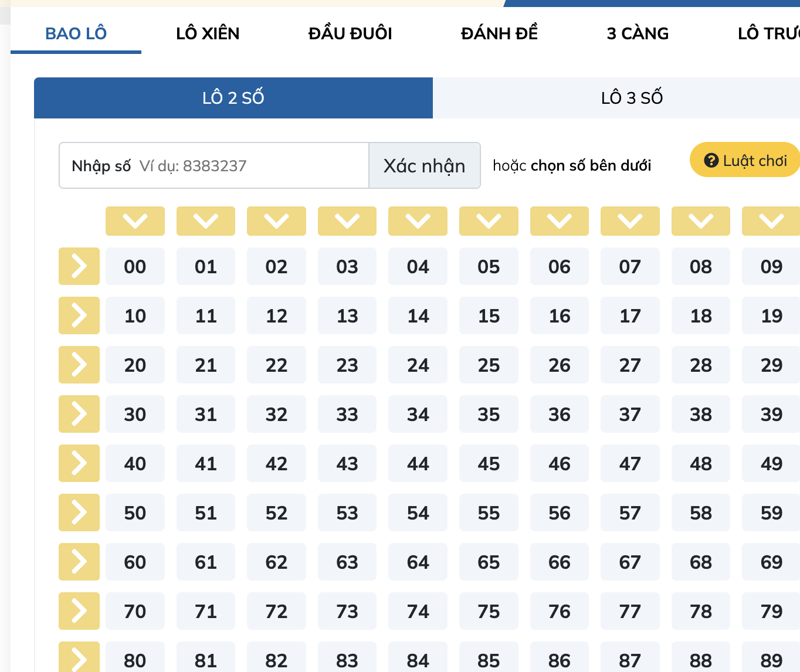This screenshot has height=672, width=800.
Task: Select row arrow beside number 70
Action: 79,611
